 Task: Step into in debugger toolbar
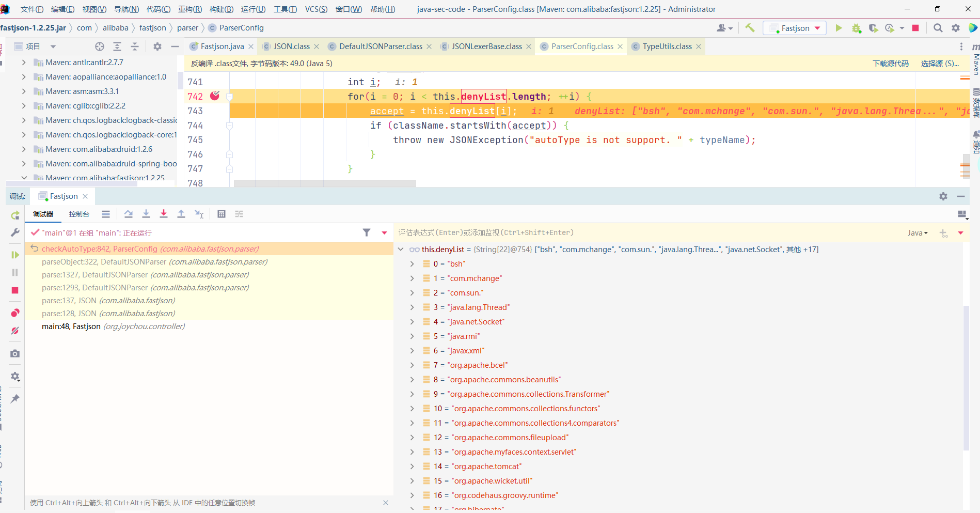[x=146, y=214]
